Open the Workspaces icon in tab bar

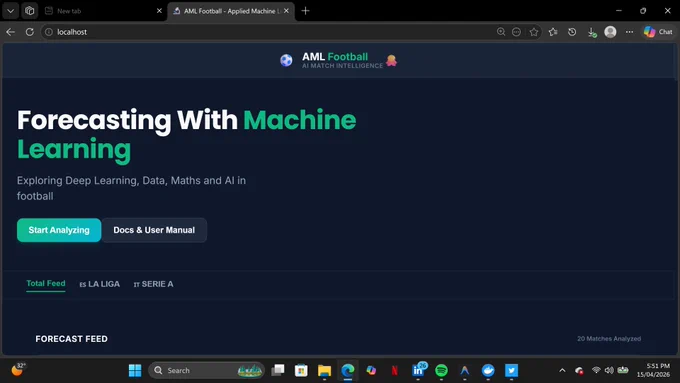[x=29, y=11]
